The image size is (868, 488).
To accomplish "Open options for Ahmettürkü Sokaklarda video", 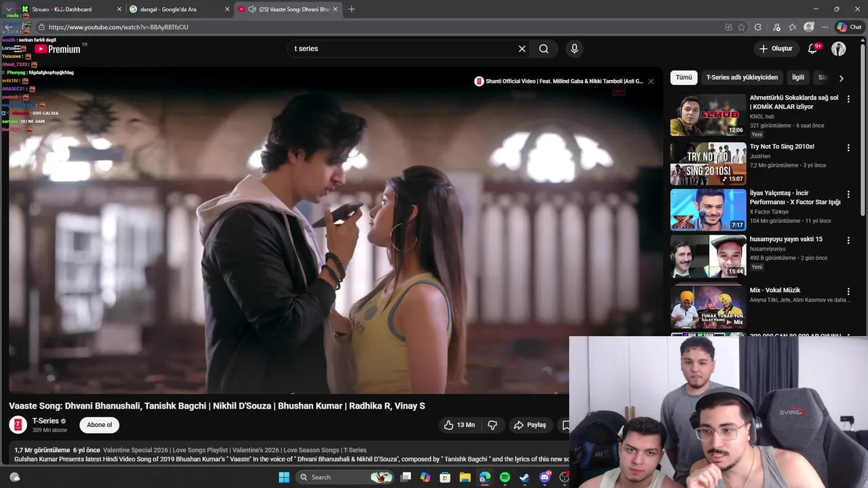I will click(x=848, y=99).
